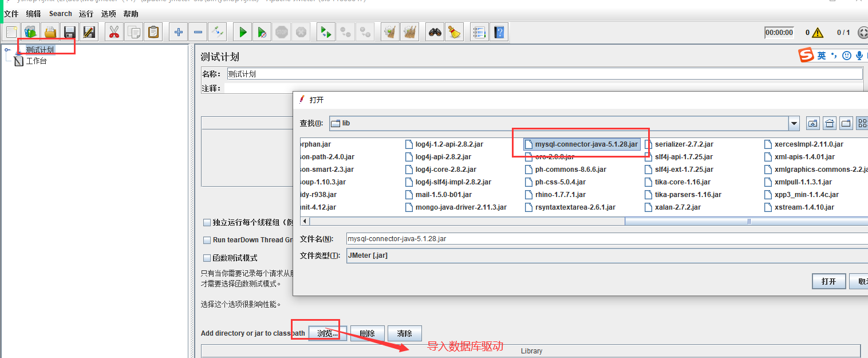
Task: Select 工作台 node in the tree
Action: pos(36,61)
